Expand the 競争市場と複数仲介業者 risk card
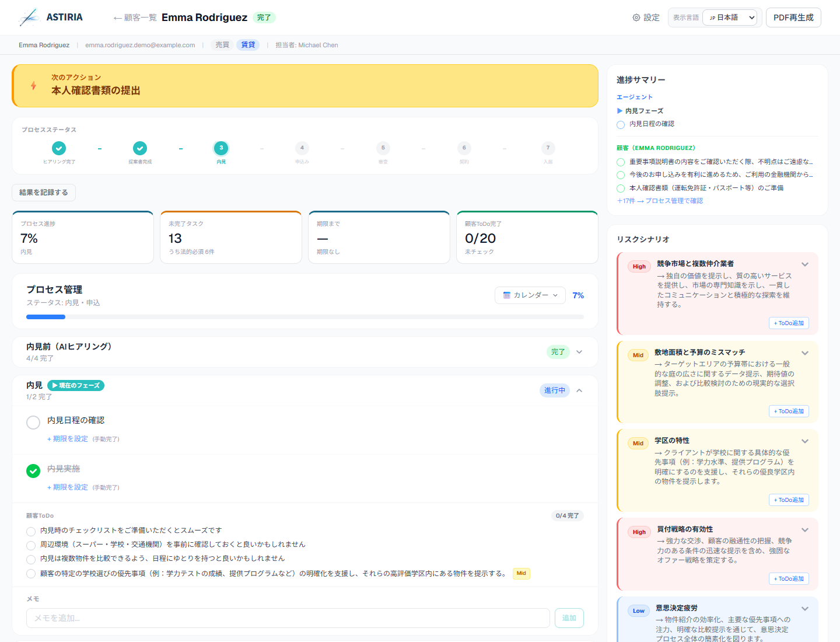The height and width of the screenshot is (642, 840). [805, 264]
